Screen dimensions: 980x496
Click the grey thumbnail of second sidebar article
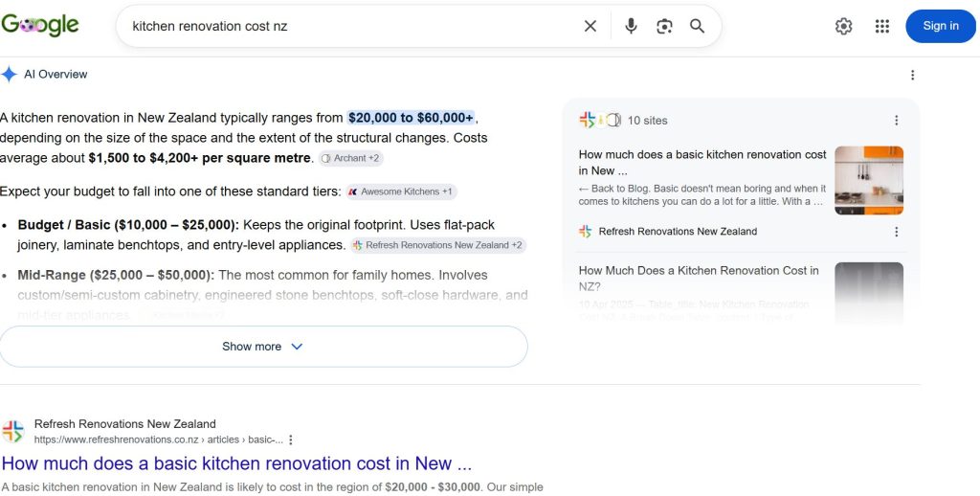pos(869,294)
